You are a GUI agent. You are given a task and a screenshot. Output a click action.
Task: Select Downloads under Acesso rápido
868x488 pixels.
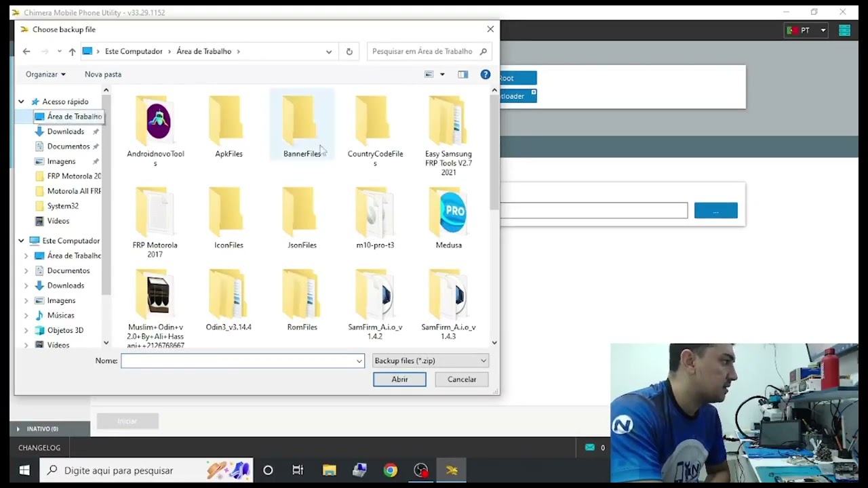[66, 131]
